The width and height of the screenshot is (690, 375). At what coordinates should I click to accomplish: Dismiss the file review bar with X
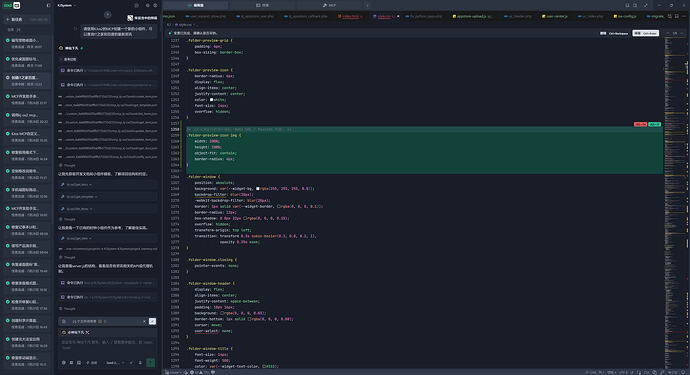pos(144,321)
